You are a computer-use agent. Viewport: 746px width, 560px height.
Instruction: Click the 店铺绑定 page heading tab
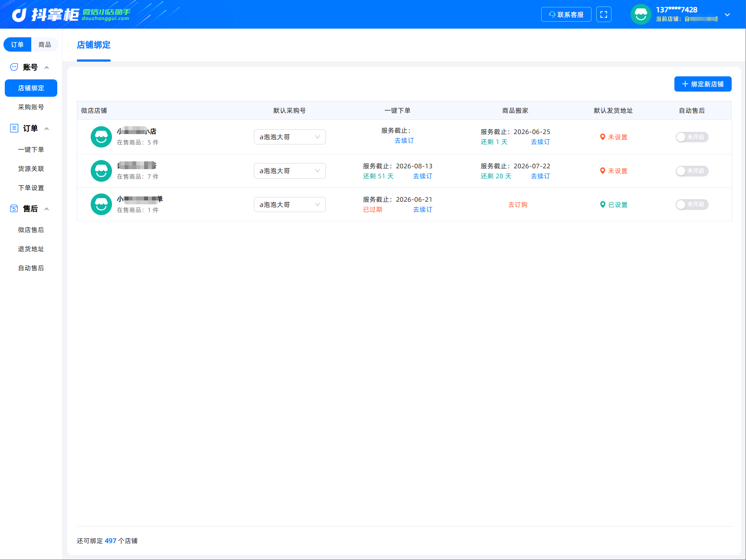(94, 45)
